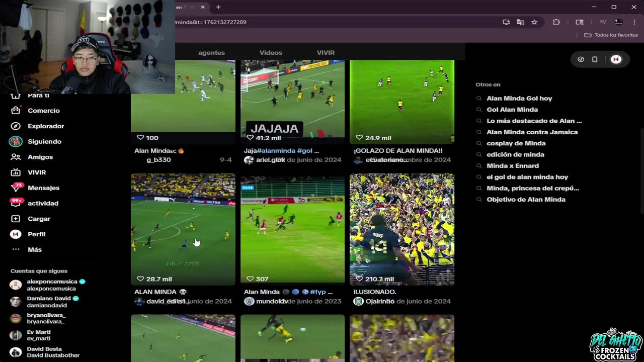Switch to the agentes tab
Viewport: 644px width, 362px height.
[211, 53]
